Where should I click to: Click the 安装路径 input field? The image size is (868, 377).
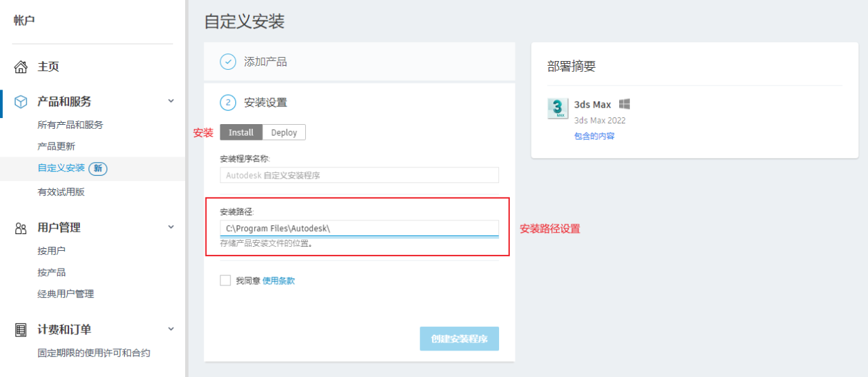359,229
